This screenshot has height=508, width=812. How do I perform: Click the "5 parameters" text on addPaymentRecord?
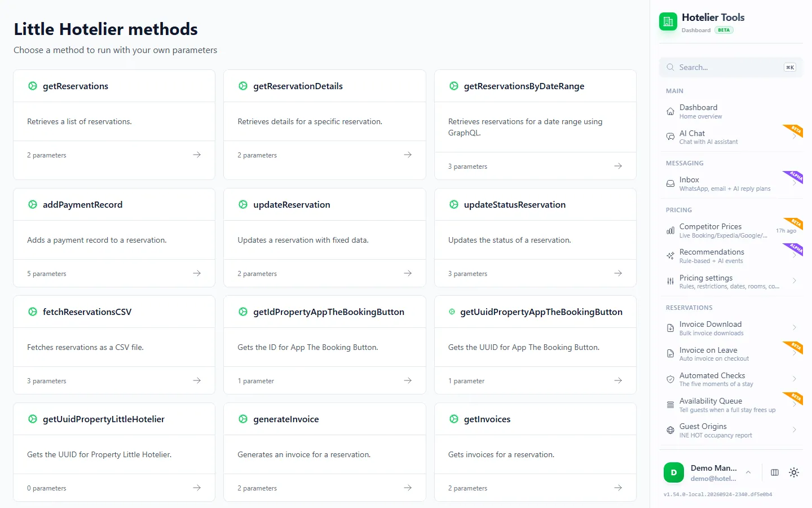[47, 274]
